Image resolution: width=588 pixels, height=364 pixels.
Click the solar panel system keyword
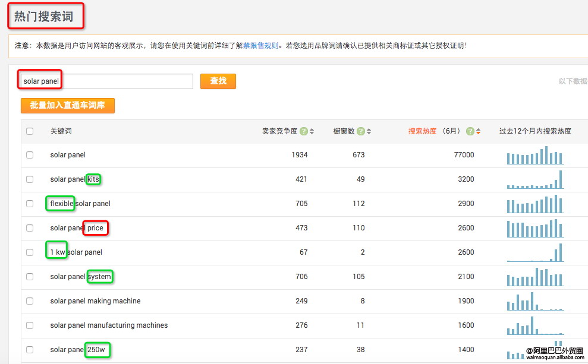pyautogui.click(x=81, y=277)
